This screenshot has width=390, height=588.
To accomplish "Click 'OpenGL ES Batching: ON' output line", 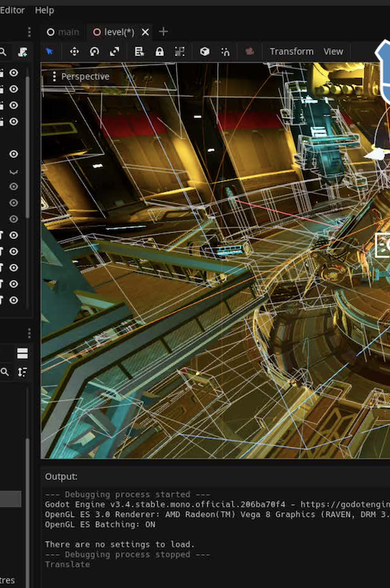I will (100, 524).
